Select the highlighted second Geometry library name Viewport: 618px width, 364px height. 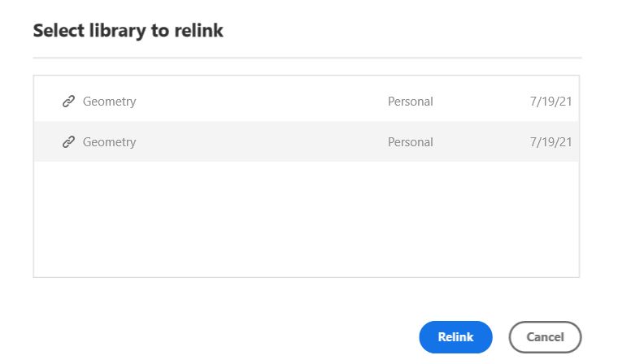[x=109, y=142]
